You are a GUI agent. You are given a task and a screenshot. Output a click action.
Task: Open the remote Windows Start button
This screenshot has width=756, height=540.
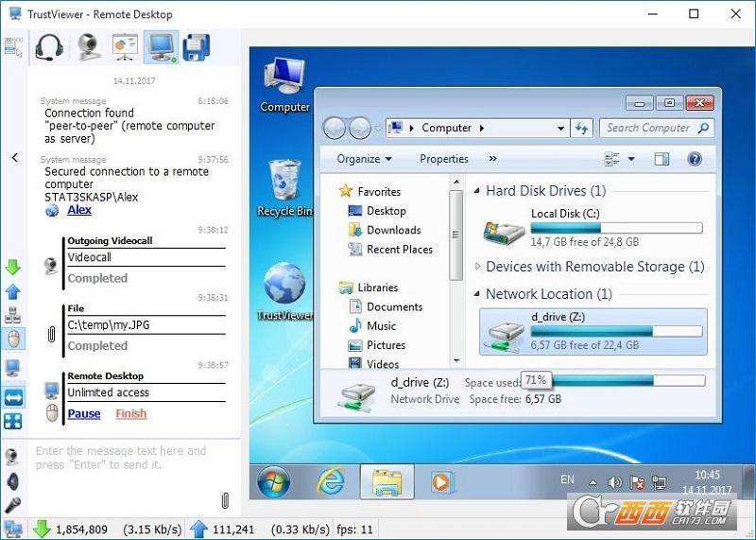coord(273,482)
